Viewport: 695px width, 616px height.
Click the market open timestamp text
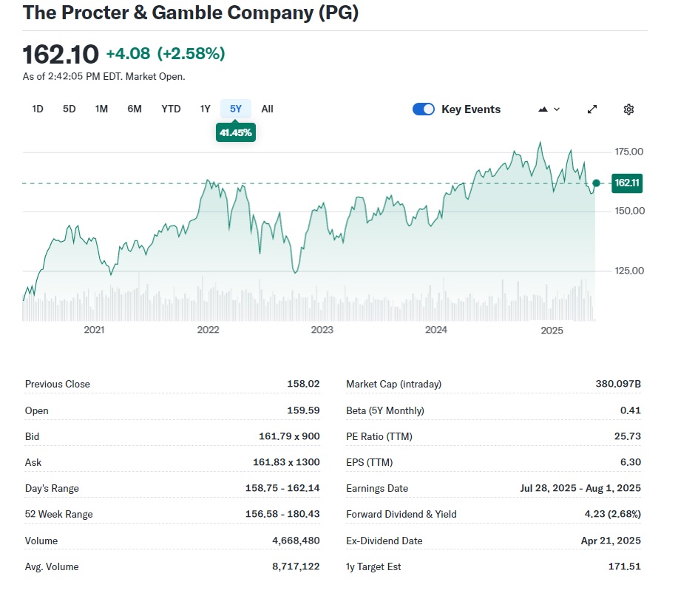[104, 77]
